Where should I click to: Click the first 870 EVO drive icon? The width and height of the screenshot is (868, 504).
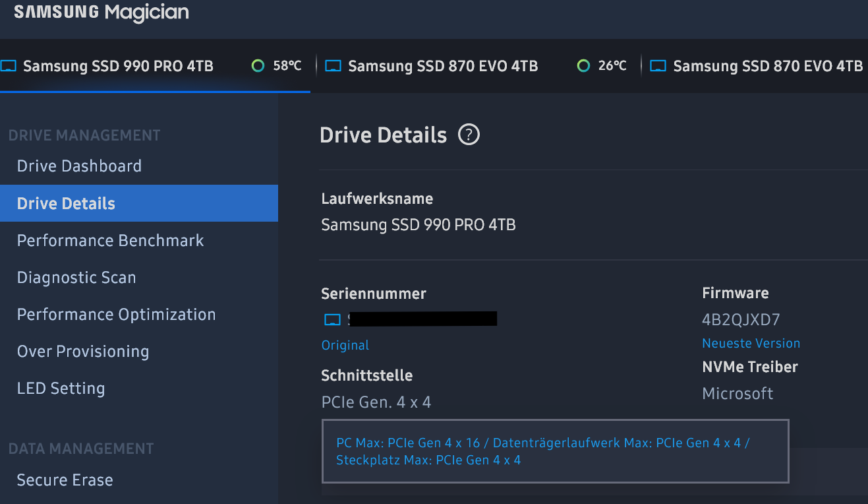point(333,66)
